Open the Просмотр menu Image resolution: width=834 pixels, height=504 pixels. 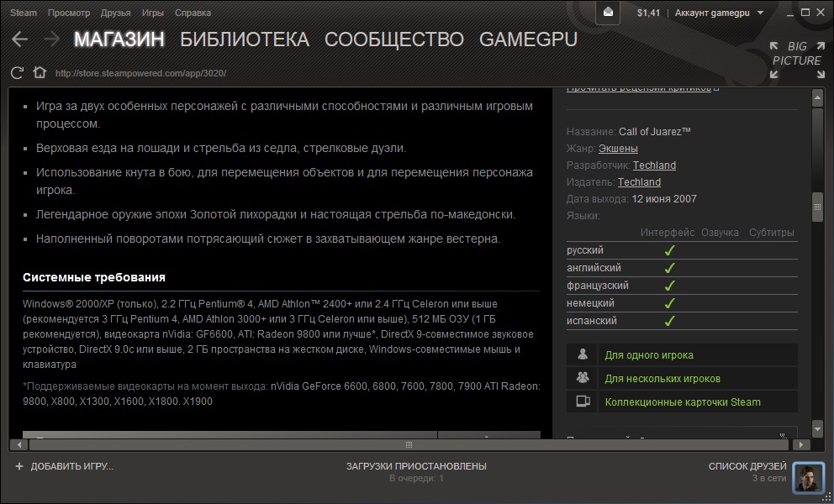[69, 13]
